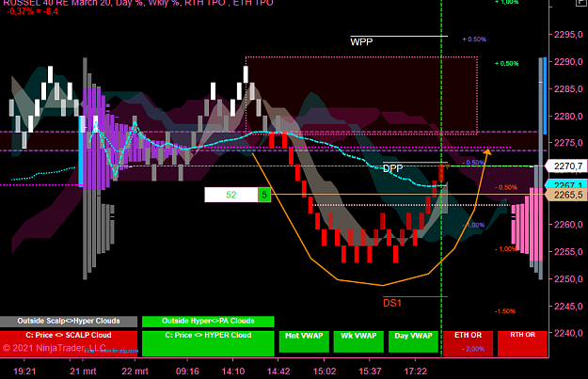Click the 2255,0 price axis label

(x=568, y=251)
